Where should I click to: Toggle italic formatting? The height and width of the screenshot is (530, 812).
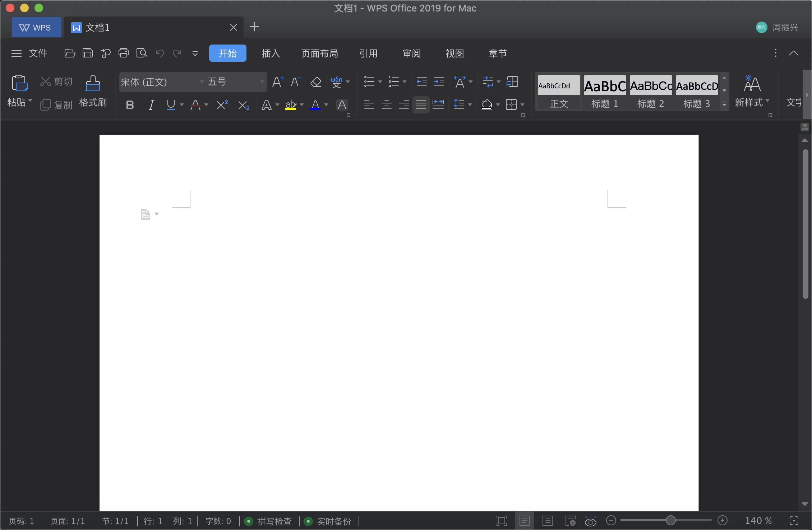151,105
